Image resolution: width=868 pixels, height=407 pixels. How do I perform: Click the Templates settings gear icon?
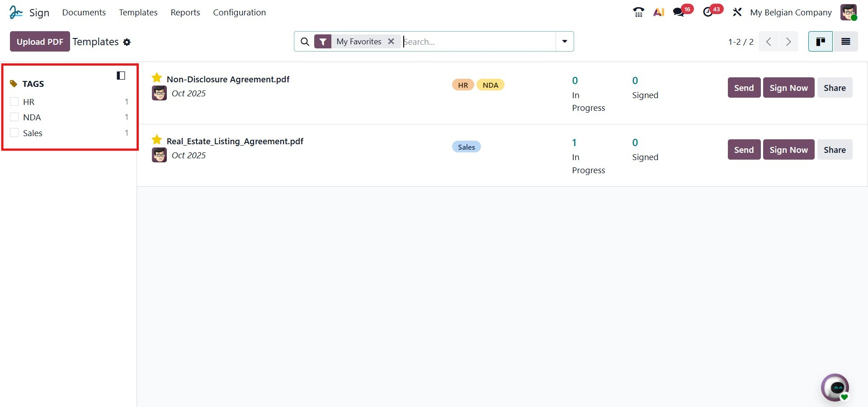coord(127,42)
